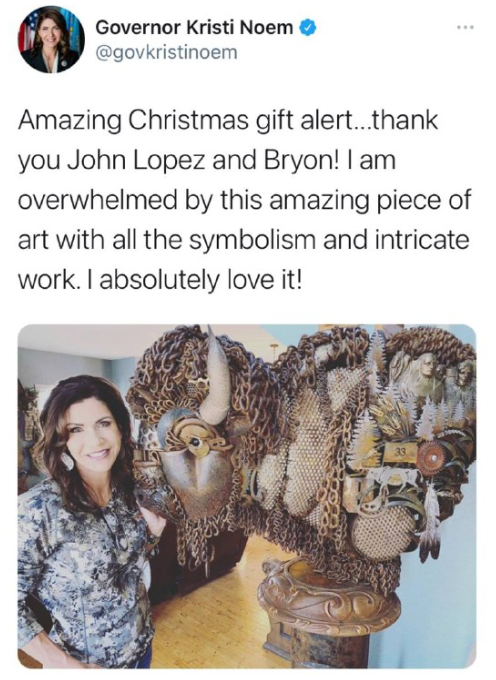Open the attached bison sculpture photo
This screenshot has height=680, width=496.
coord(247,496)
